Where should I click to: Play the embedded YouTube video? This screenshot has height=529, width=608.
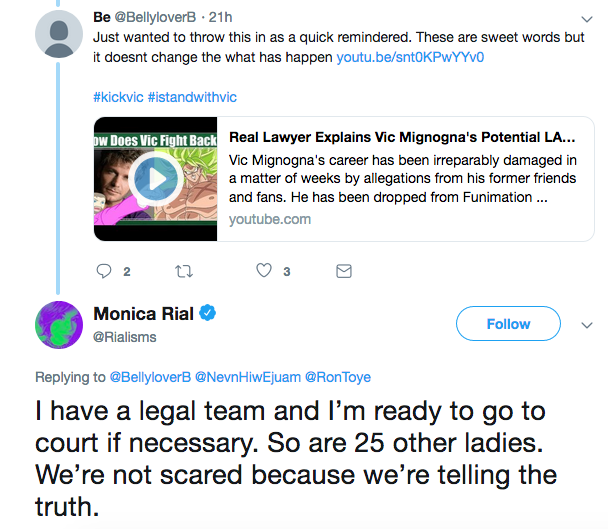point(156,178)
